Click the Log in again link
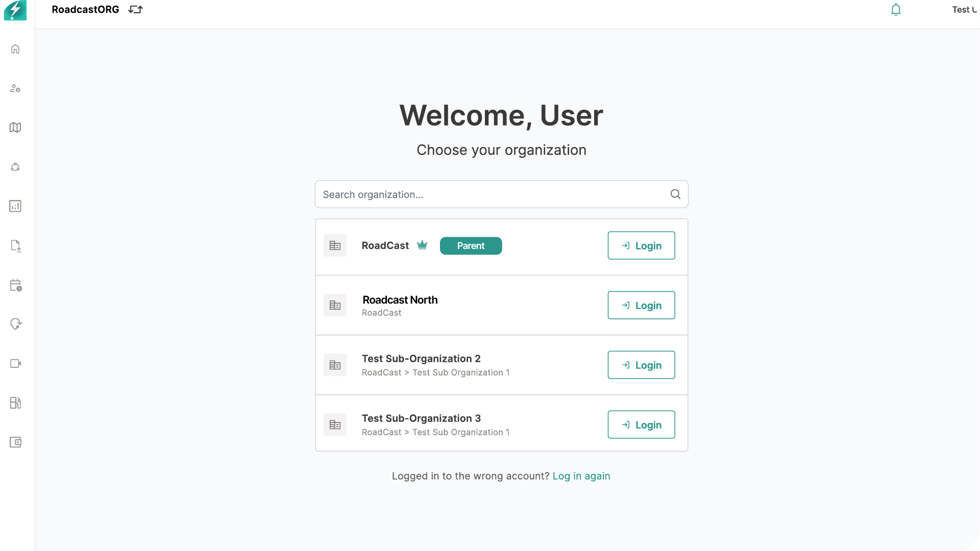Viewport: 980px width, 551px height. (x=581, y=476)
